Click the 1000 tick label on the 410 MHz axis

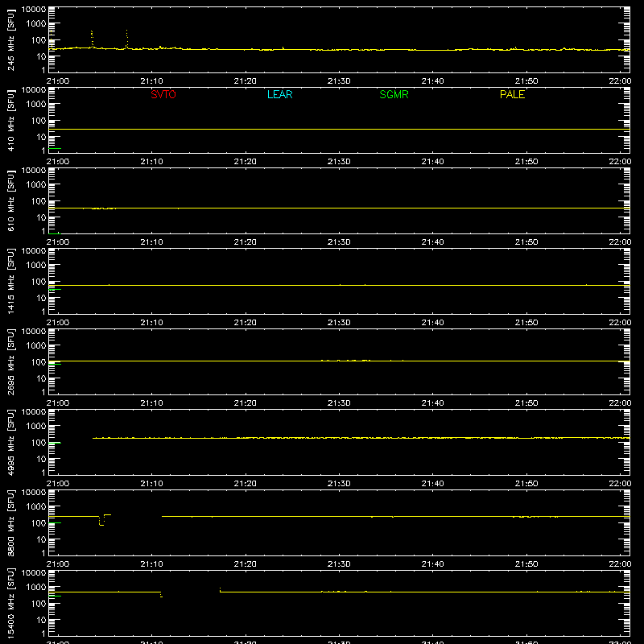36,105
